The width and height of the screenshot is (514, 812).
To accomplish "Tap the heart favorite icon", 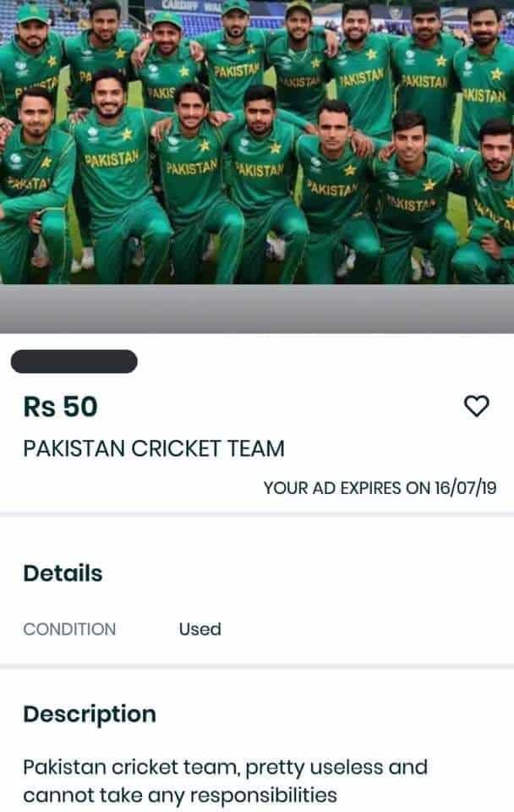I will click(x=476, y=406).
